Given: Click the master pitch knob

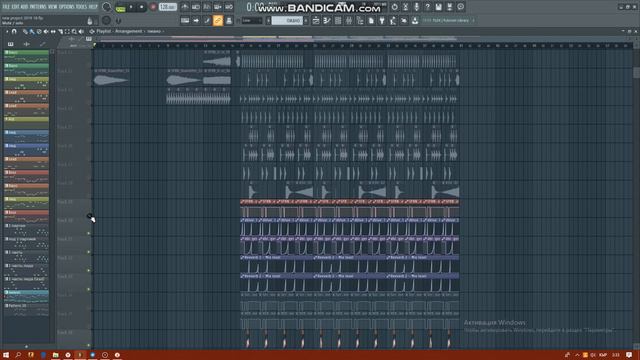Looking at the screenshot, I should [x=107, y=20].
